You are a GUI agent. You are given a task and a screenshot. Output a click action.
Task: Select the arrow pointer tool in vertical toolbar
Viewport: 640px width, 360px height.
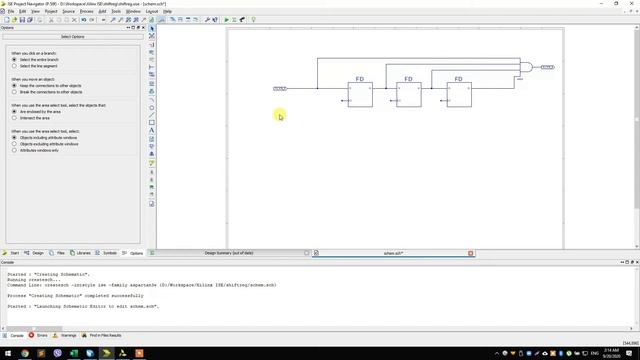152,29
